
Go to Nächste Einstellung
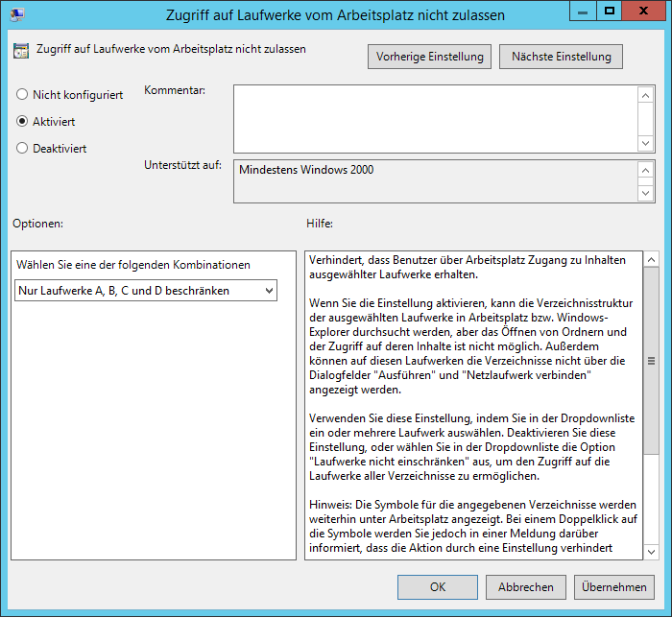click(561, 57)
